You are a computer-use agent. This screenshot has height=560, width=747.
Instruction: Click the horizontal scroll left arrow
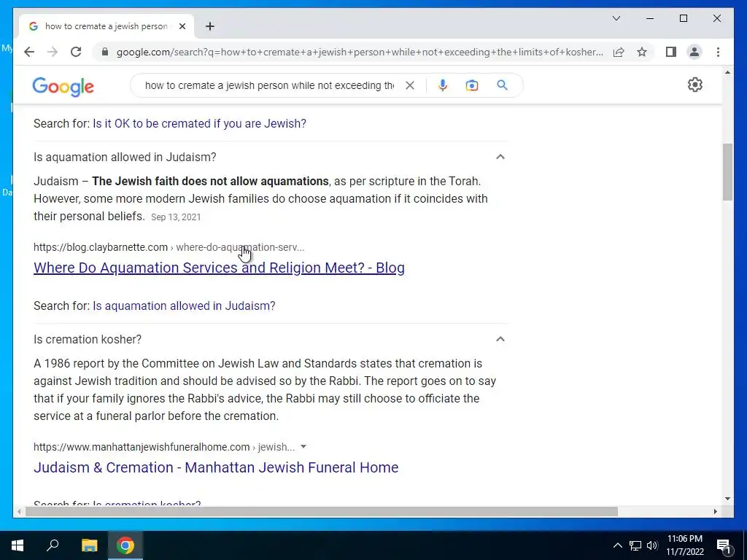(x=19, y=511)
